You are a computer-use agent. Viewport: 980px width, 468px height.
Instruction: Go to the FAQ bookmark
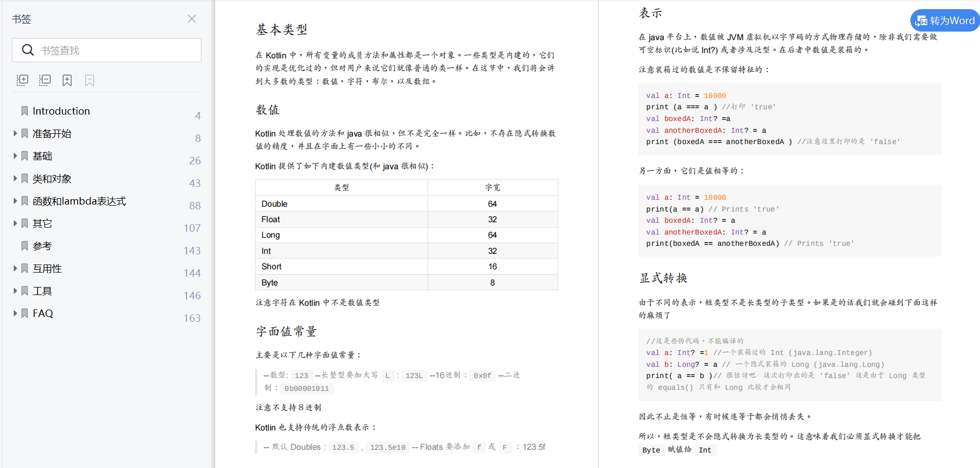coord(43,313)
